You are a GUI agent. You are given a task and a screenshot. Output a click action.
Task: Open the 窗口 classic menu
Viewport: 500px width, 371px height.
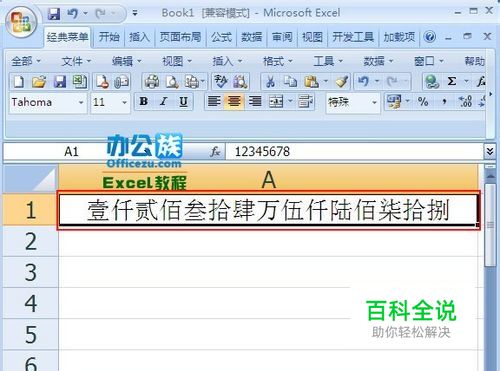428,61
